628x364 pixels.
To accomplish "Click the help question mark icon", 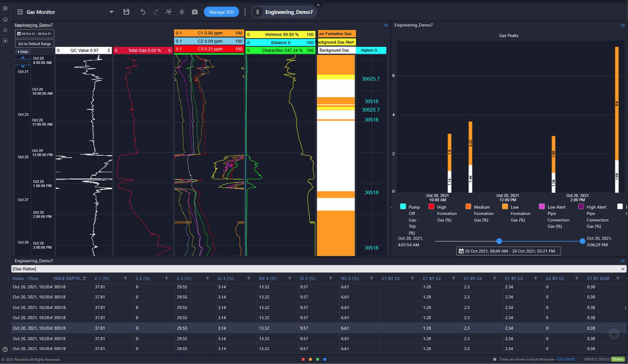I will click(x=5, y=349).
